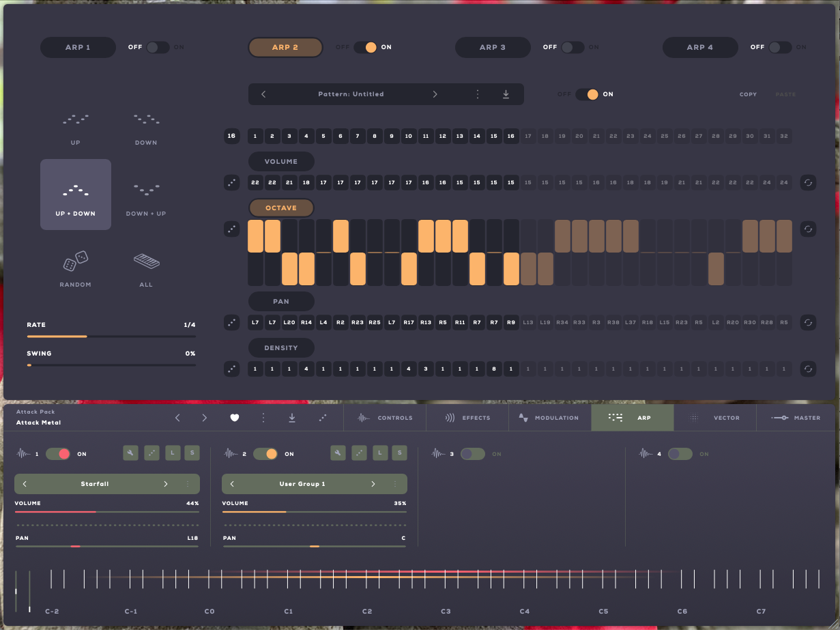Open the pattern three-dot options menu
Screen dimensions: 840x630
tap(478, 94)
